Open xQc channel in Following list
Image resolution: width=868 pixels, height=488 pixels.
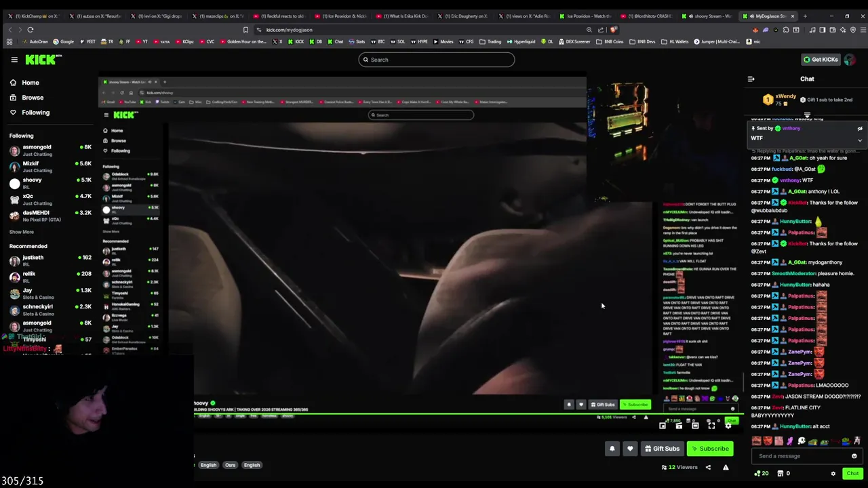pos(50,199)
